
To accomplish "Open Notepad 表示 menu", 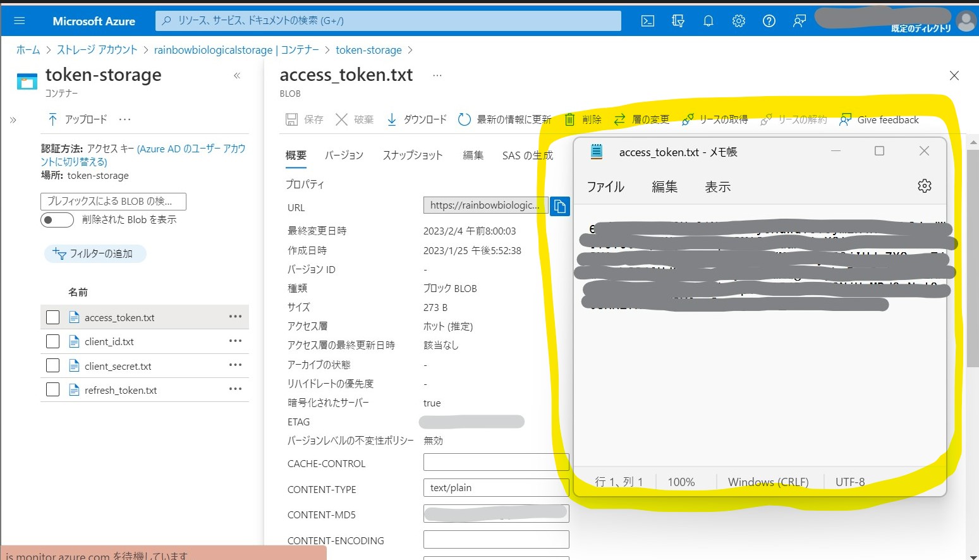I will (x=718, y=186).
